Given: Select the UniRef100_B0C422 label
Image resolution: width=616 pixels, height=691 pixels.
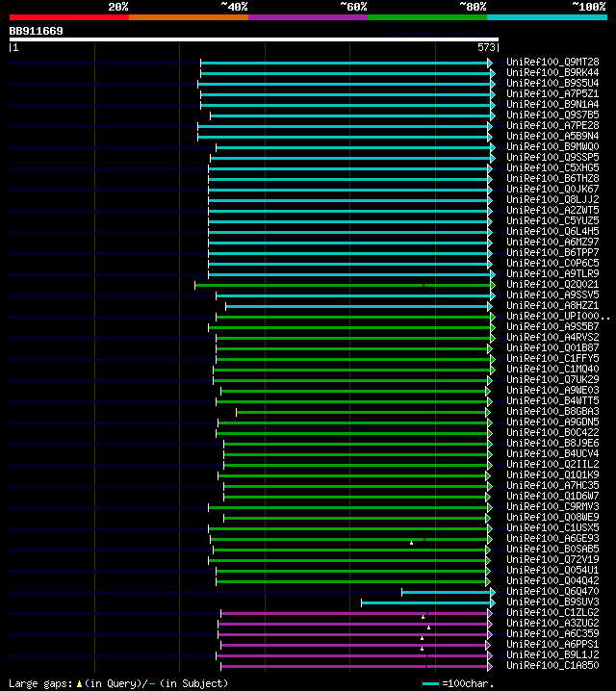Looking at the screenshot, I should (x=552, y=432).
